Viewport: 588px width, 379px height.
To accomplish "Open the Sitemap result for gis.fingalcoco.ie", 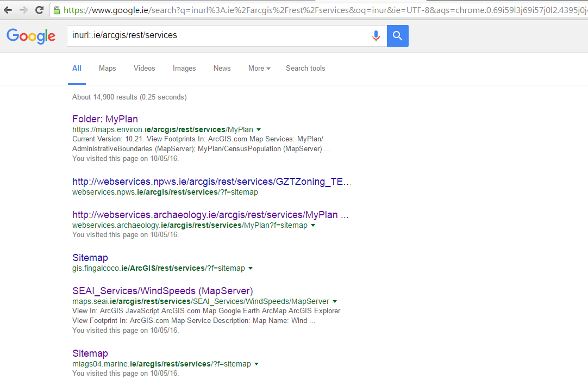I will click(x=90, y=258).
